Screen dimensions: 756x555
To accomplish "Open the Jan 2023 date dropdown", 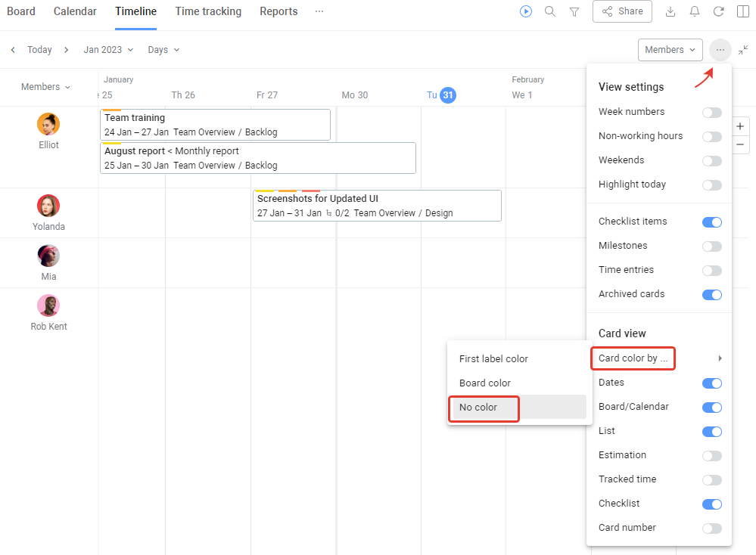I will [108, 50].
